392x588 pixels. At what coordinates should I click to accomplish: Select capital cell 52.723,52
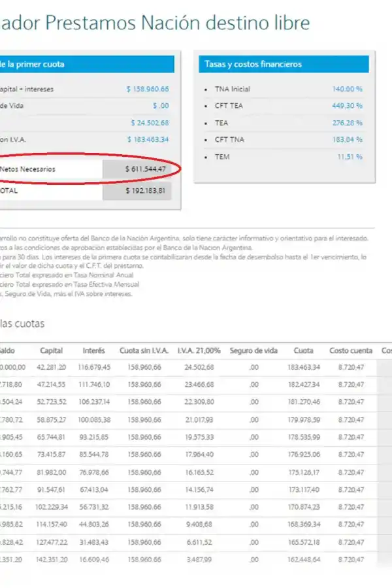point(52,402)
